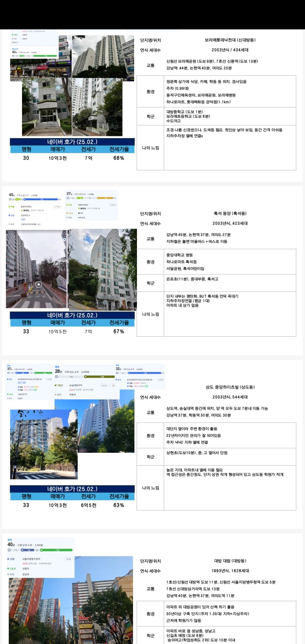This screenshot has height=644, width=305.
Task: Select 주차 넉넉/ 지하 엘베 연결
Action: [x=187, y=442]
